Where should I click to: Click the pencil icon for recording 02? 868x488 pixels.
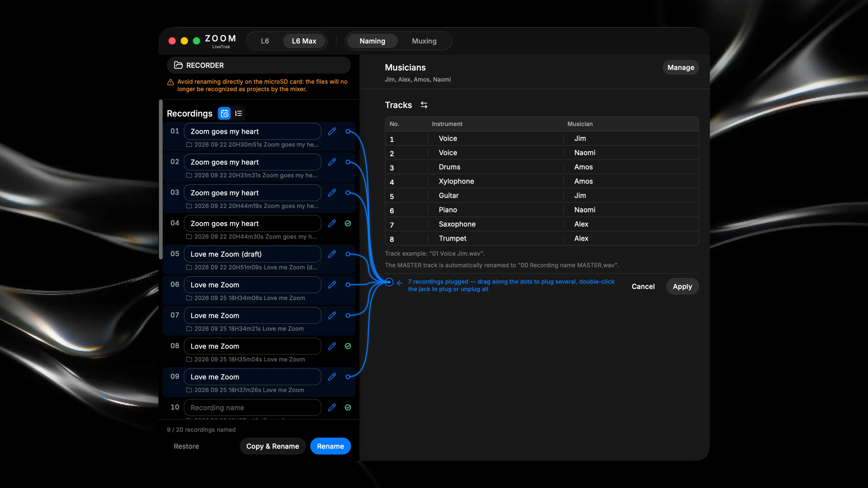tap(332, 162)
